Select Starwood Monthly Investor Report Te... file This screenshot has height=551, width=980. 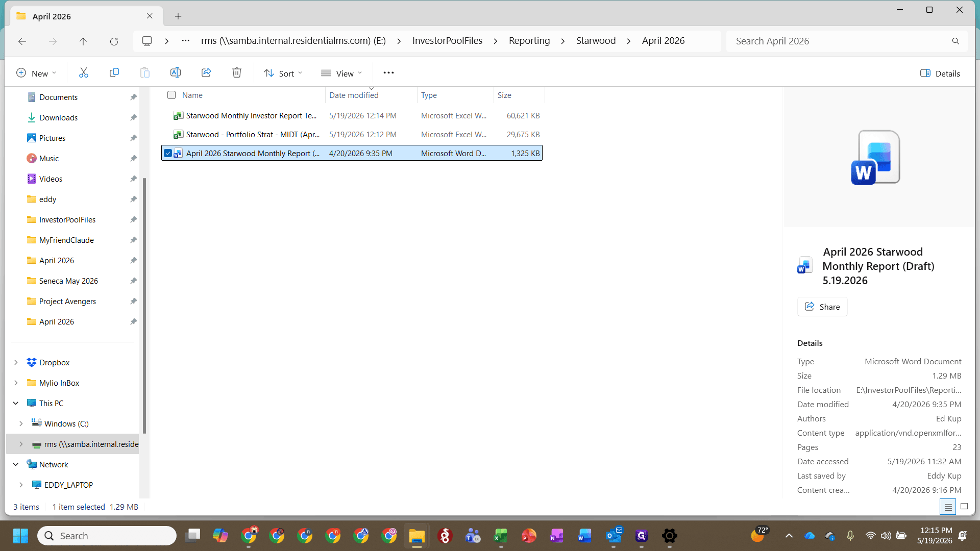click(352, 116)
